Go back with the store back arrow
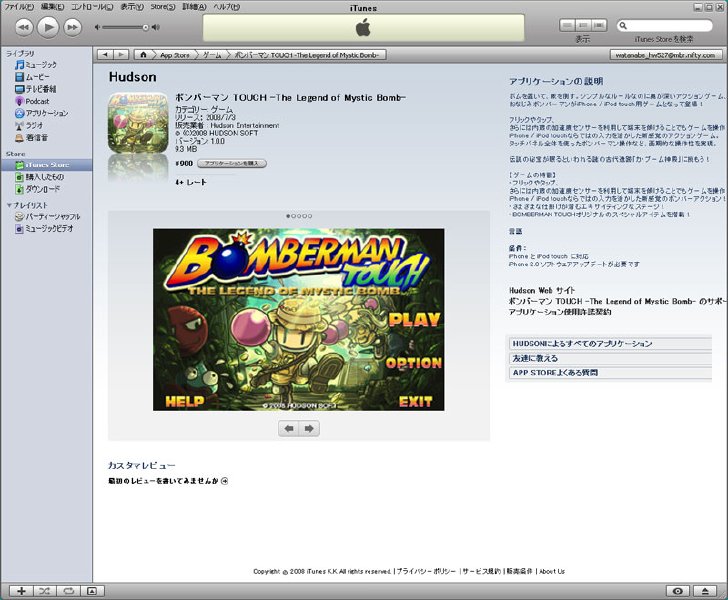Image resolution: width=728 pixels, height=600 pixels. click(105, 55)
